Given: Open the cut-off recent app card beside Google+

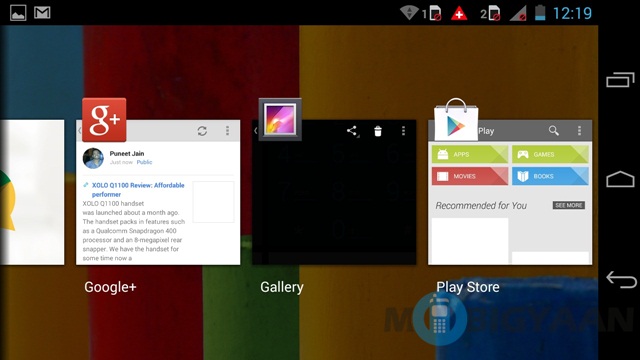Looking at the screenshot, I should pos(32,192).
